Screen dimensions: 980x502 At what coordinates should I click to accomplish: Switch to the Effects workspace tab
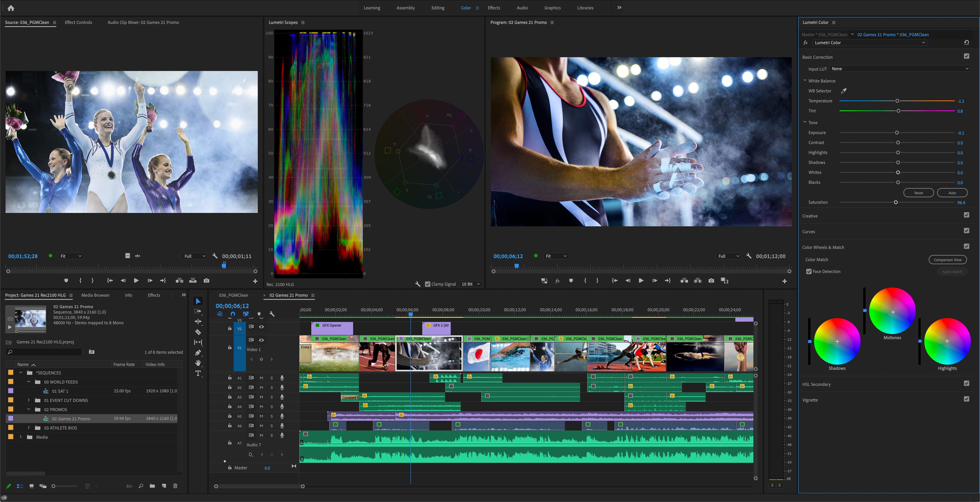tap(494, 8)
